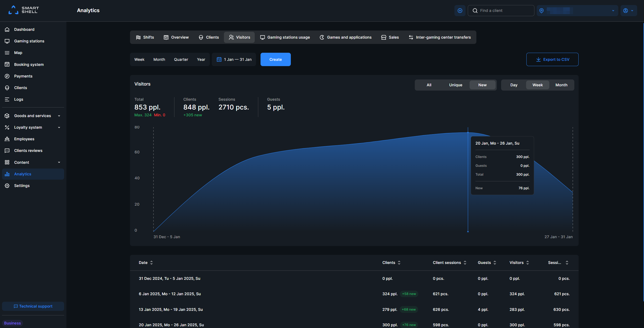
Task: Open the 1 Jan — 31 Jan date picker
Action: tap(234, 60)
